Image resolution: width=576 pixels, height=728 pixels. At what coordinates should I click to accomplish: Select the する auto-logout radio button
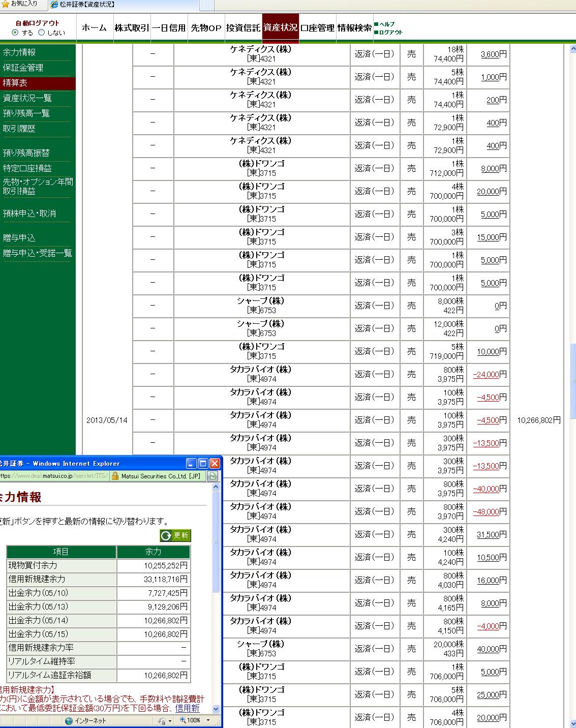pyautogui.click(x=15, y=33)
